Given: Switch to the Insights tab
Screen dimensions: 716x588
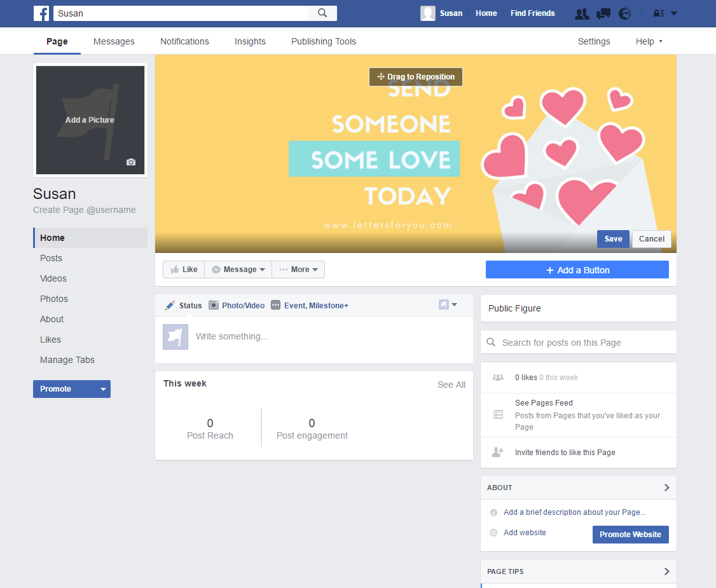Looking at the screenshot, I should pyautogui.click(x=250, y=41).
